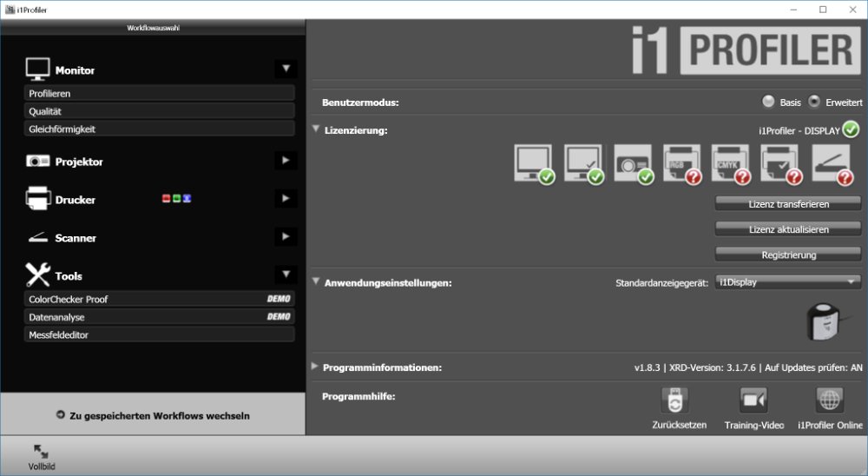Open ColorChecker Proof tool

click(160, 299)
